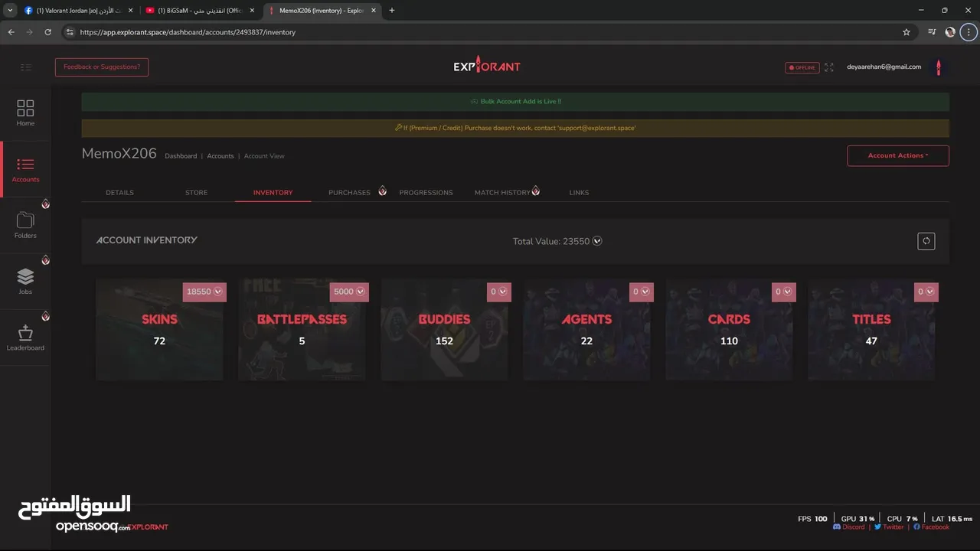Open the Titles inventory card

(x=871, y=329)
